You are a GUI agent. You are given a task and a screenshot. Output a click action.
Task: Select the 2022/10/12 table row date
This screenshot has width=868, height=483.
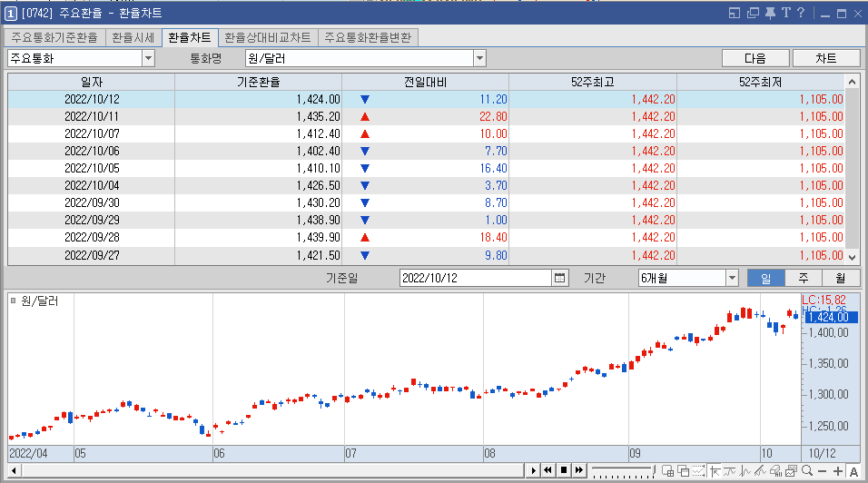[92, 99]
